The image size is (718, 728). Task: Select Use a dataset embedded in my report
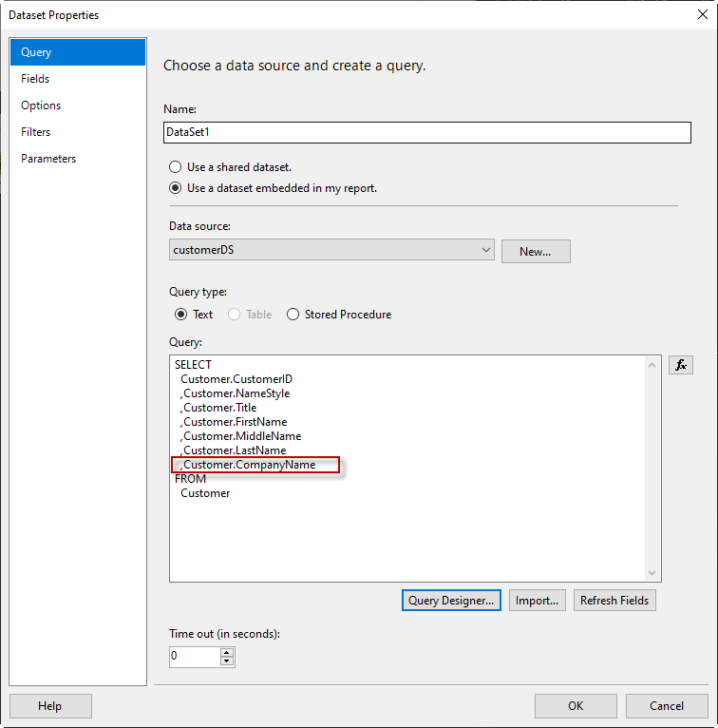click(176, 188)
